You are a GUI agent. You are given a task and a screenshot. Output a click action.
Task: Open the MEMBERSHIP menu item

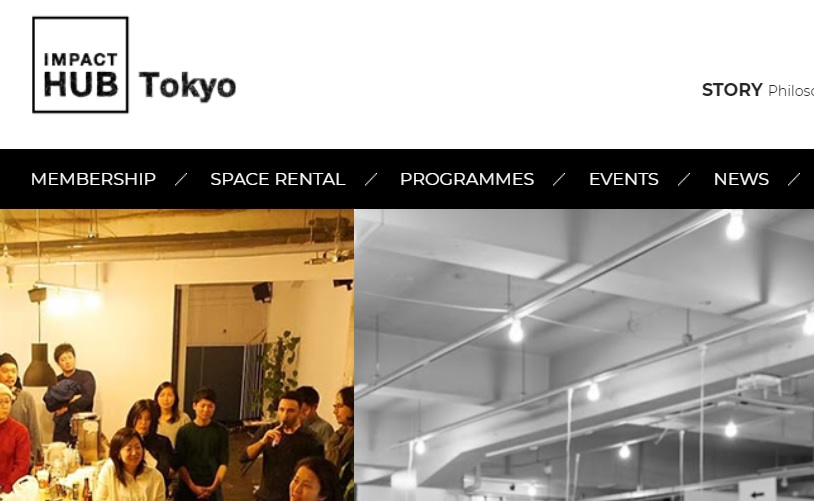93,179
